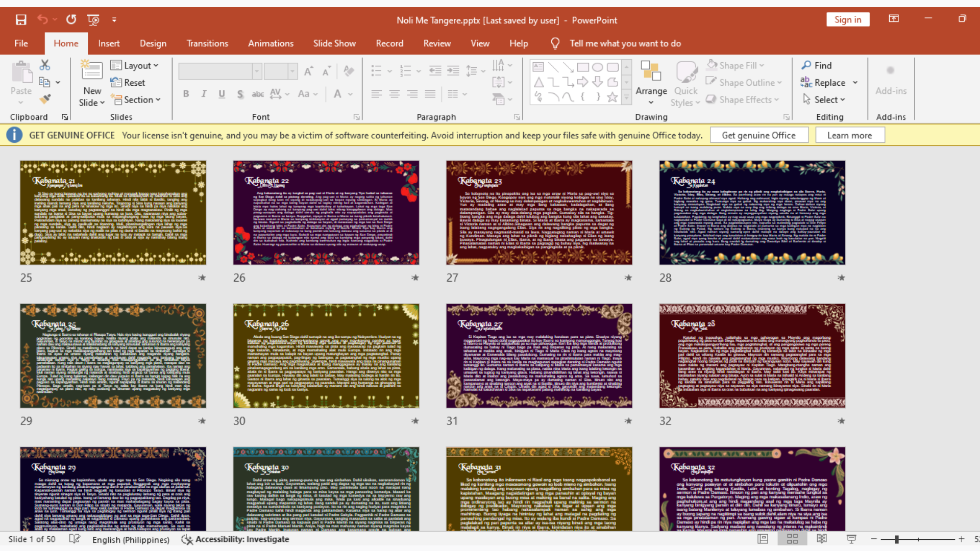Open the Transitions ribbon tab
Viewport: 980px width, 551px height.
point(207,43)
